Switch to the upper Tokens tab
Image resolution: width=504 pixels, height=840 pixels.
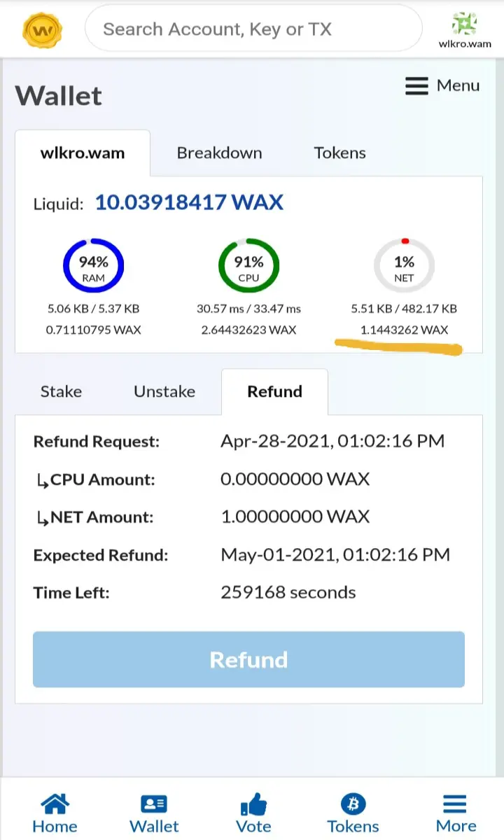tap(339, 153)
